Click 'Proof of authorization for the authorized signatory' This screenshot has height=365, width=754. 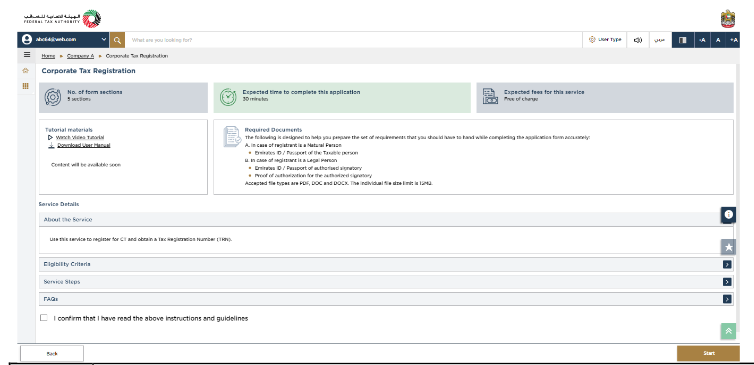pyautogui.click(x=313, y=176)
